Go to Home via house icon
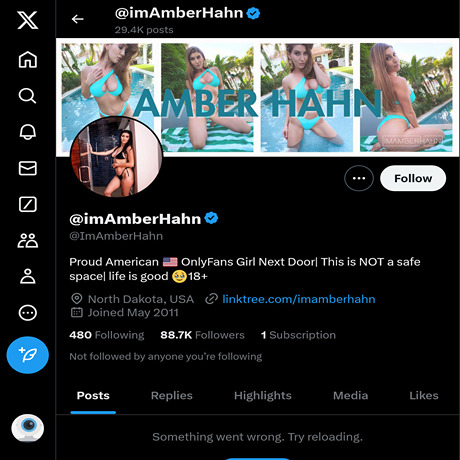This screenshot has height=460, width=460. [28, 60]
